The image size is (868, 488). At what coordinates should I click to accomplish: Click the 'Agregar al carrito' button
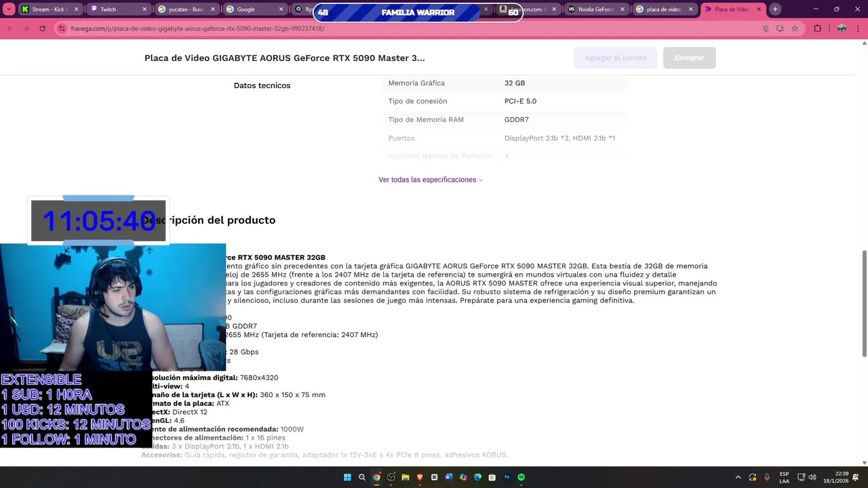[x=615, y=58]
